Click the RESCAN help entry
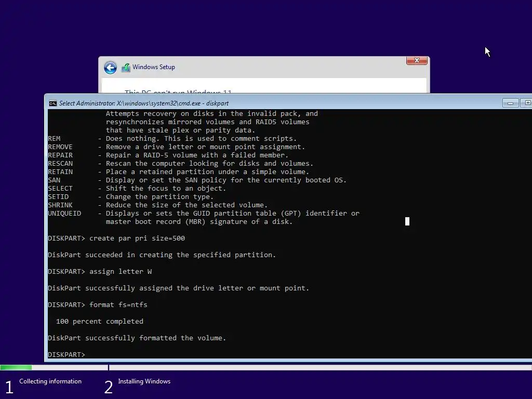This screenshot has width=532, height=399. coord(180,164)
